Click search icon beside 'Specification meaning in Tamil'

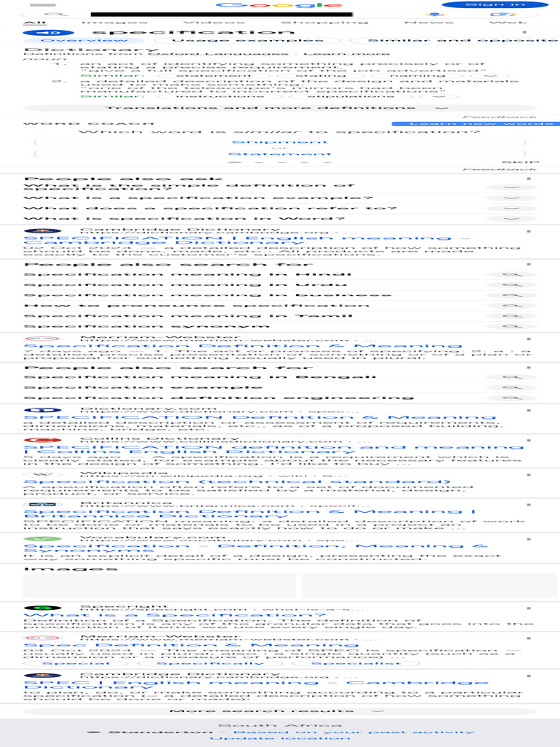[x=511, y=316]
